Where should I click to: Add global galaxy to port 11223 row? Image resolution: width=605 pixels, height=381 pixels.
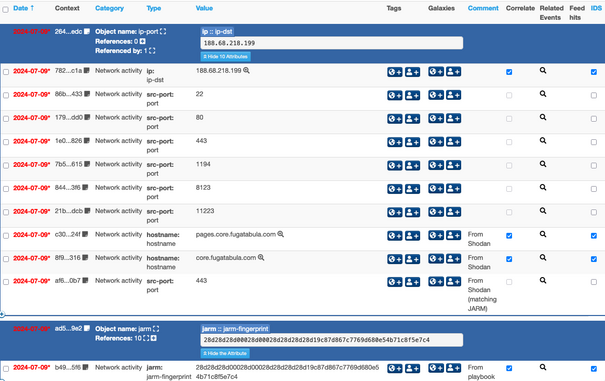tap(436, 212)
